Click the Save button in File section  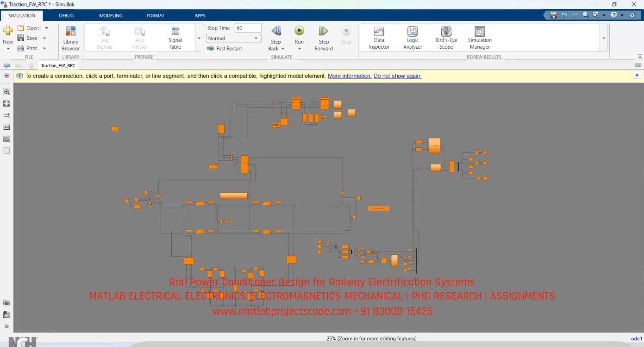[27, 38]
